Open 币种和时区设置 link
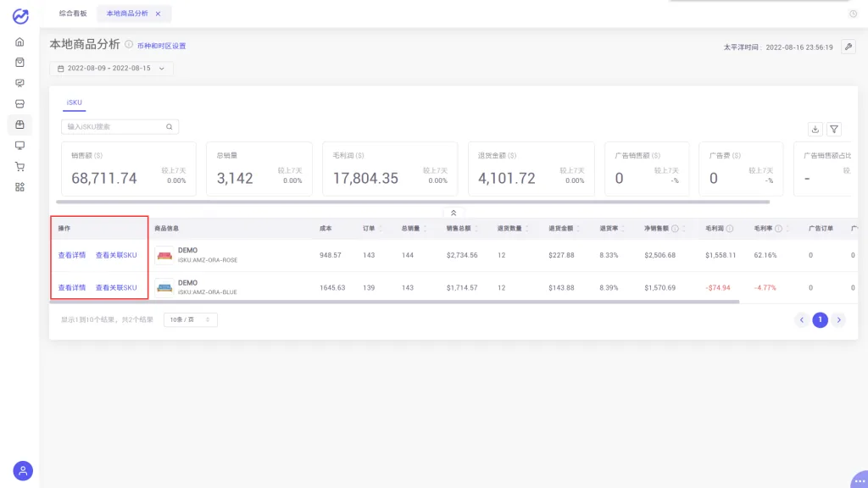Screen dimensions: 868x488 (x=162, y=46)
